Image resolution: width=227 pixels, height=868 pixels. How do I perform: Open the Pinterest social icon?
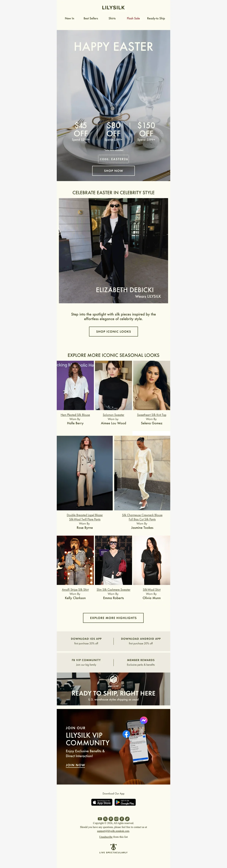coord(111,819)
